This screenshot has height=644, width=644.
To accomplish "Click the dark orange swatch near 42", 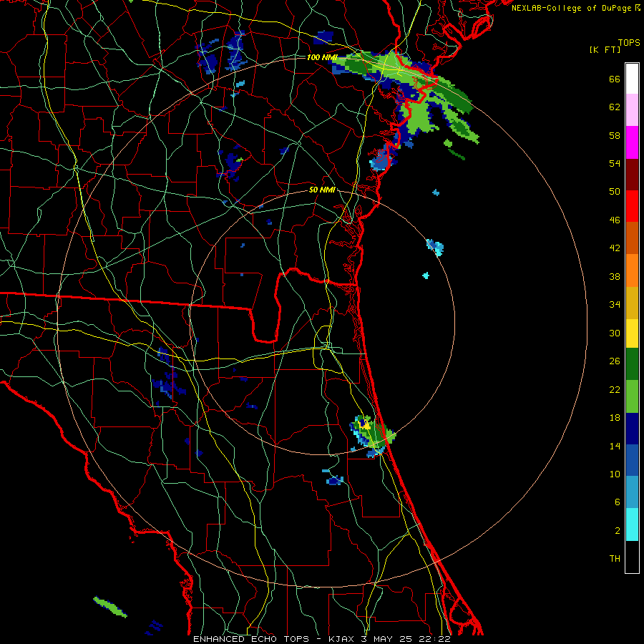I will [632, 238].
